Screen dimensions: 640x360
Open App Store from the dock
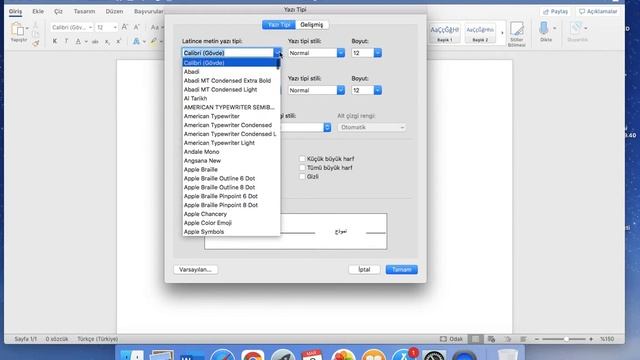[403, 355]
